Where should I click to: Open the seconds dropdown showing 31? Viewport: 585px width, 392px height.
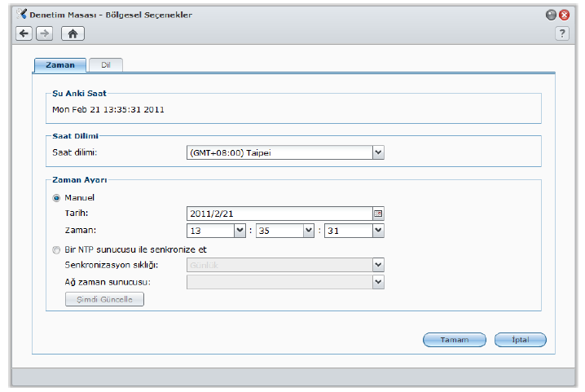coord(378,231)
